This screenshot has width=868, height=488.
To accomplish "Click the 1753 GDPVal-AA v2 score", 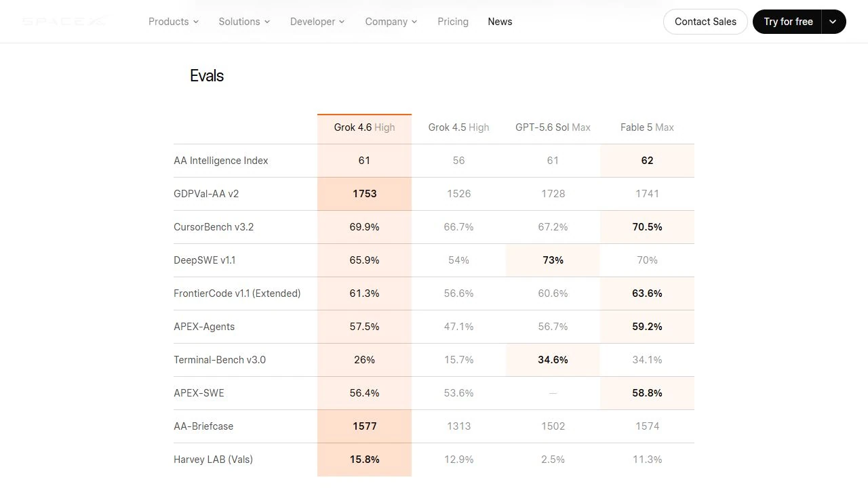I will 364,194.
